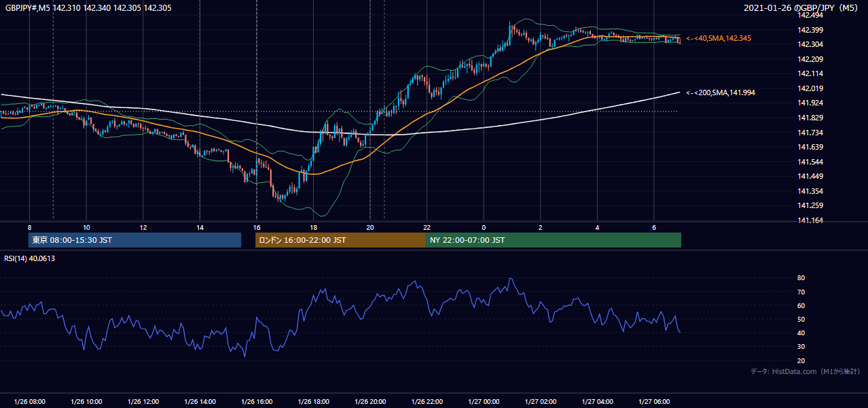Click RSI scale value 80

[801, 278]
